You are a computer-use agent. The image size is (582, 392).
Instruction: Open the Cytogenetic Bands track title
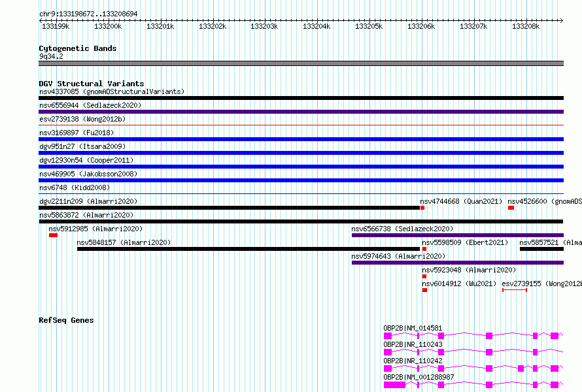(78, 48)
